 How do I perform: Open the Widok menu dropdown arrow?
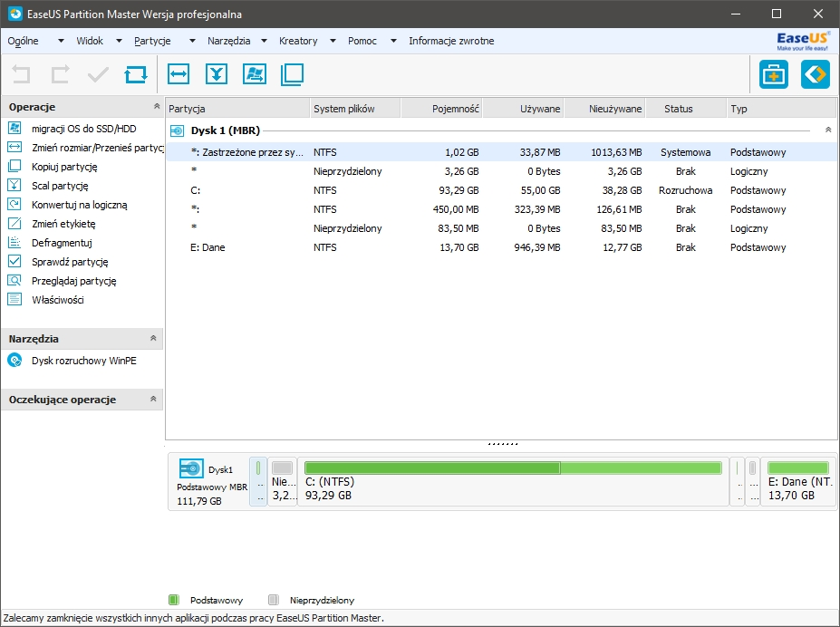pyautogui.click(x=117, y=41)
